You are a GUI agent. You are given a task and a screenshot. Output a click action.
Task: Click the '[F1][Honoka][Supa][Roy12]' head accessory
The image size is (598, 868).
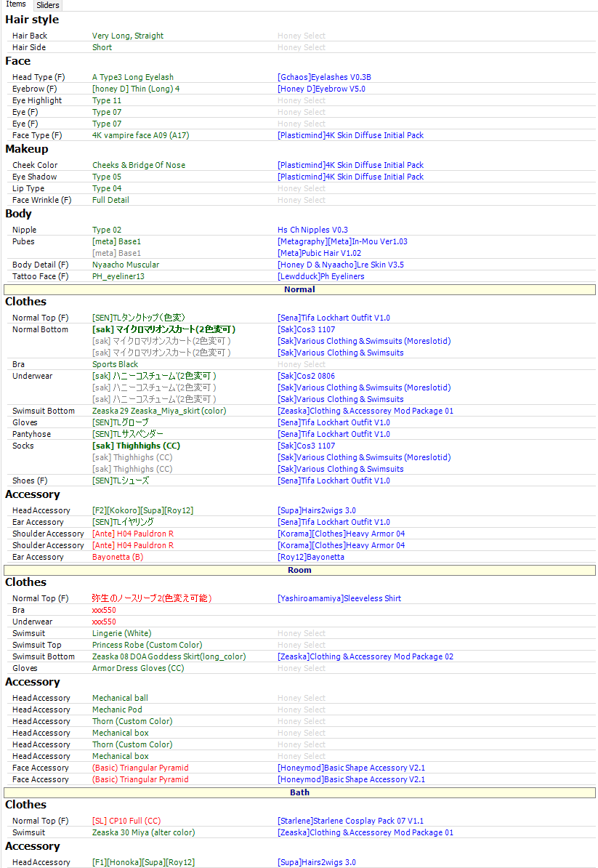[x=143, y=863]
